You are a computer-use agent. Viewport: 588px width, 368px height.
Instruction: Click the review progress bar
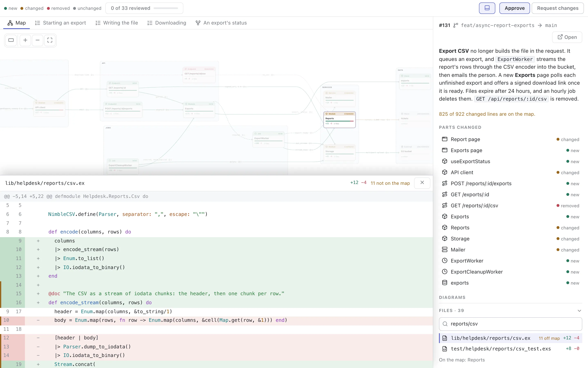[166, 8]
